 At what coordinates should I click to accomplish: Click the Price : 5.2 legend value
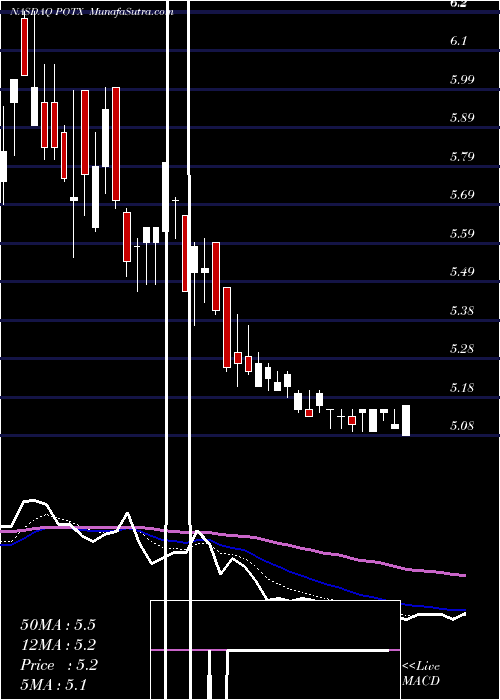pyautogui.click(x=58, y=665)
